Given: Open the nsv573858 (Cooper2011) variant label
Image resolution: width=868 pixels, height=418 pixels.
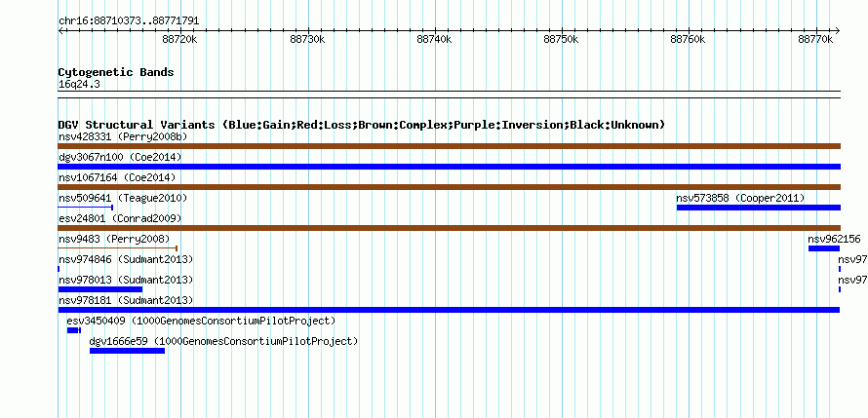Looking at the screenshot, I should point(740,198).
